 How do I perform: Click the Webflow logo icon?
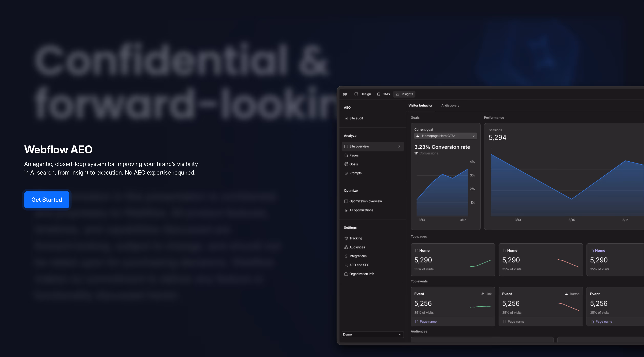point(345,94)
